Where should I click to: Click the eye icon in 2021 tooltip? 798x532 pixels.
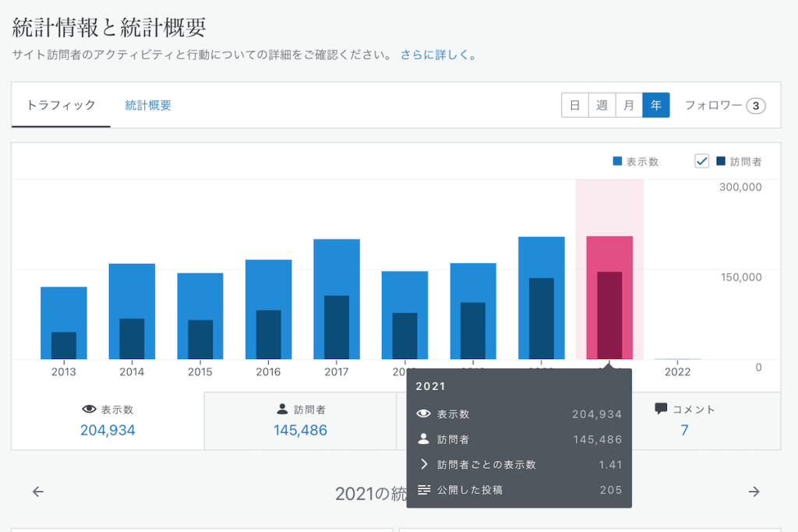coord(424,414)
